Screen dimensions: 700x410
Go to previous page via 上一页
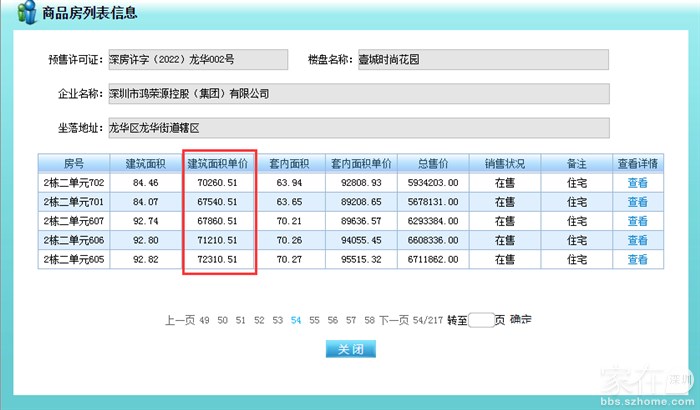tap(179, 321)
